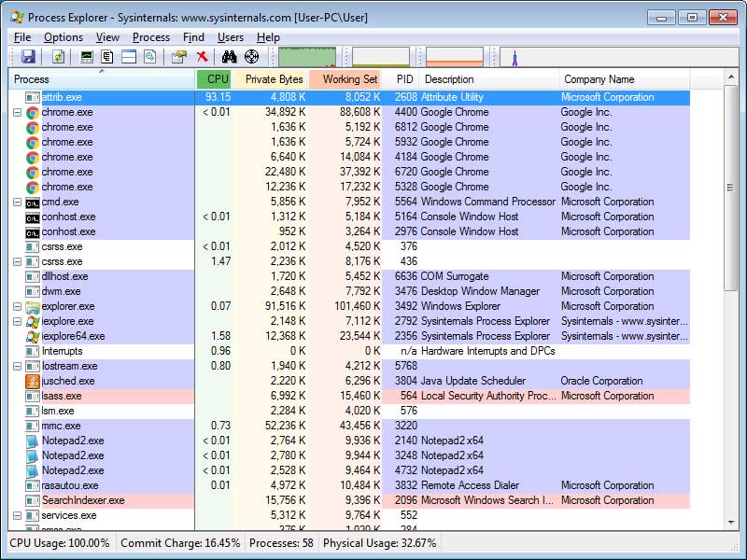Collapse the iexplore.exe process tree

click(x=17, y=321)
